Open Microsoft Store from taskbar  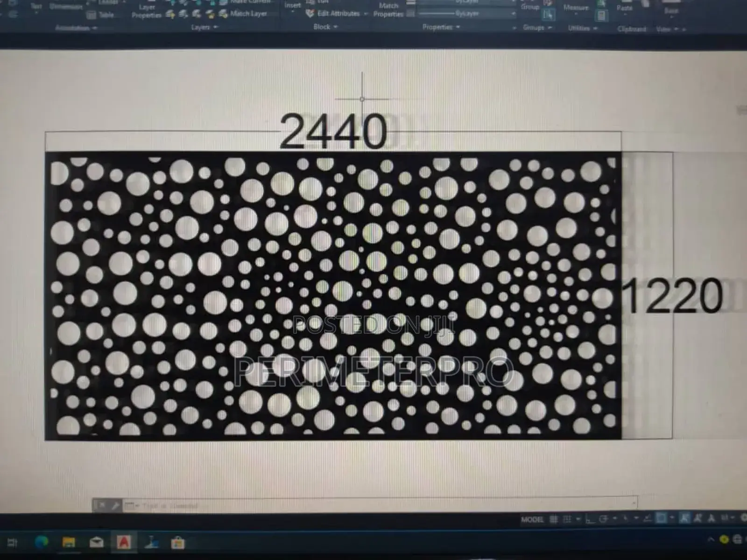click(178, 543)
